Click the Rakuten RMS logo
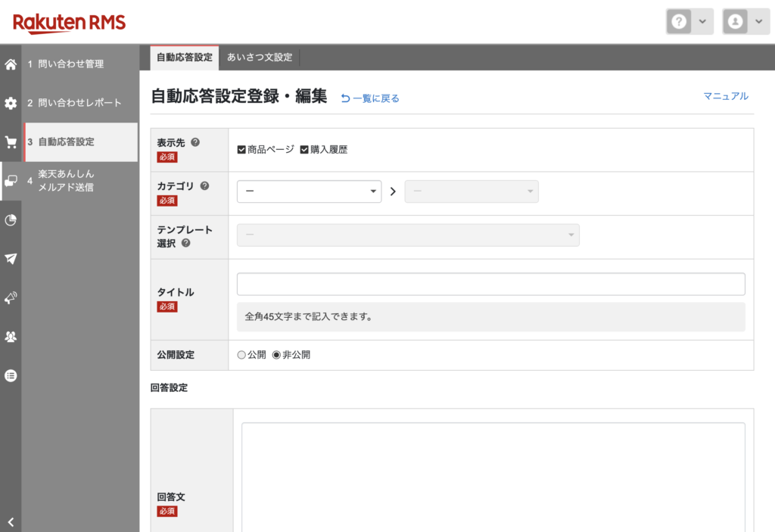Image resolution: width=775 pixels, height=532 pixels. 69,23
